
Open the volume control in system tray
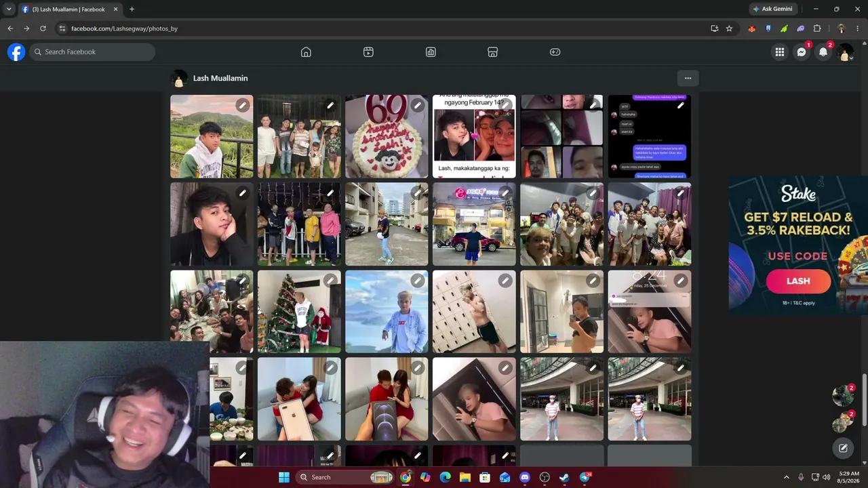click(x=826, y=477)
